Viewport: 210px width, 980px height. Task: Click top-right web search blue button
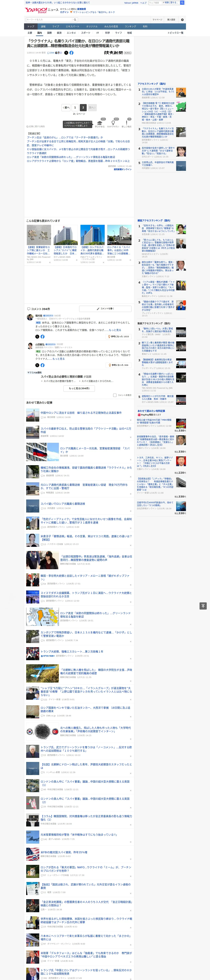coord(182,3)
